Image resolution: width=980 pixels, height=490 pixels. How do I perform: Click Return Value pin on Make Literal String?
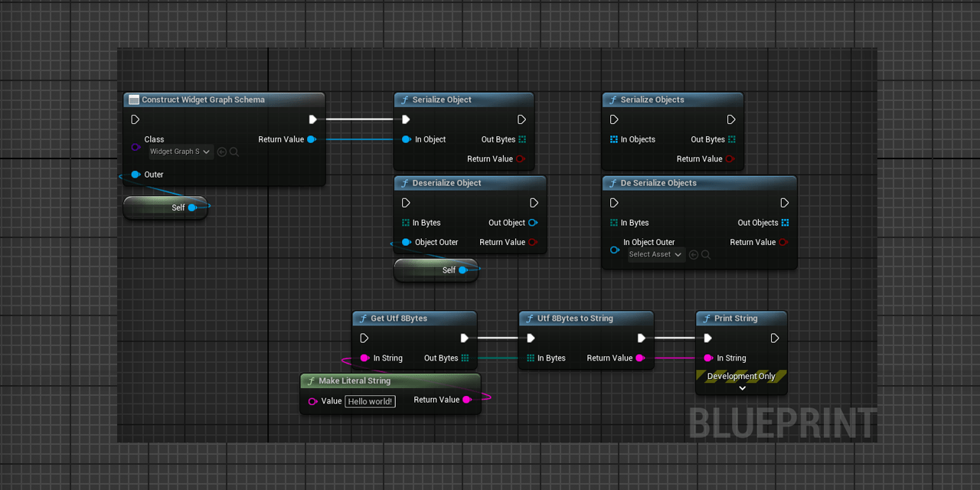[467, 400]
